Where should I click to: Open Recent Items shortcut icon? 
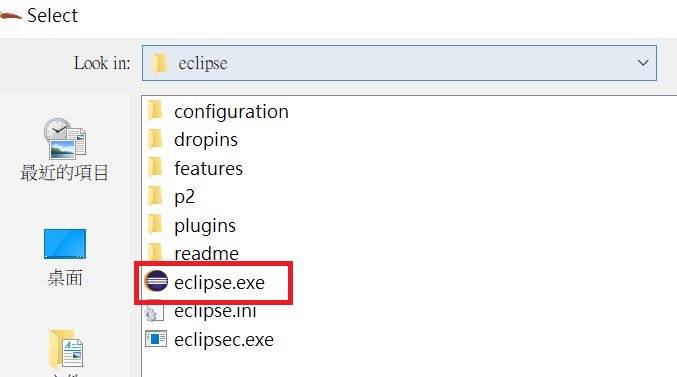pos(65,138)
